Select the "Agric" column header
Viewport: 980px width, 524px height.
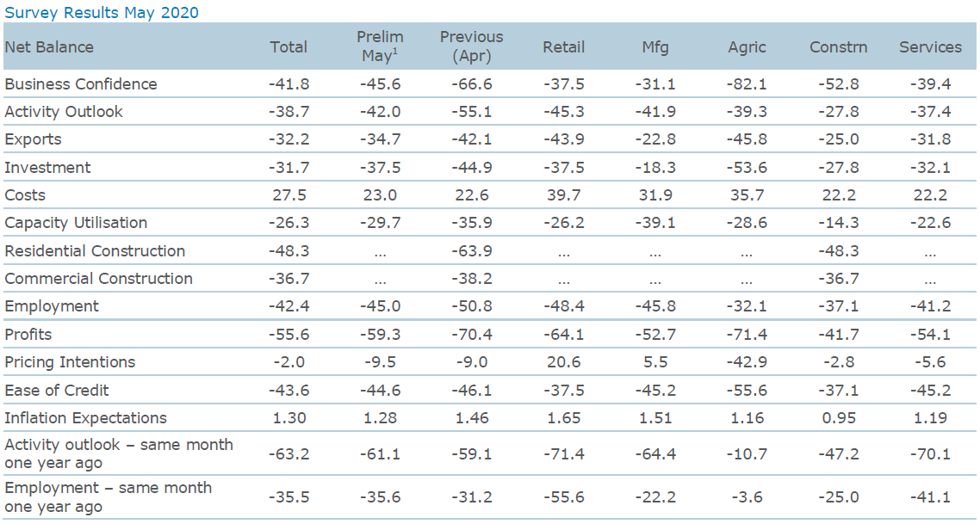747,47
